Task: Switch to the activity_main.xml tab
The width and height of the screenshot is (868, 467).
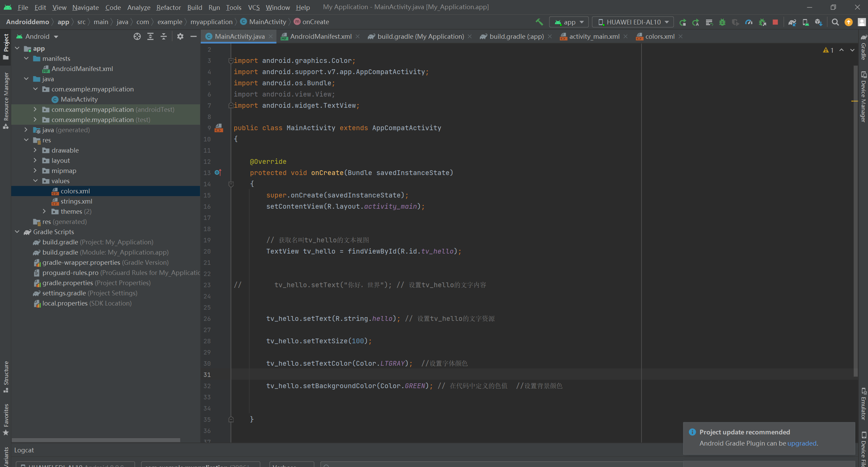Action: click(x=594, y=36)
